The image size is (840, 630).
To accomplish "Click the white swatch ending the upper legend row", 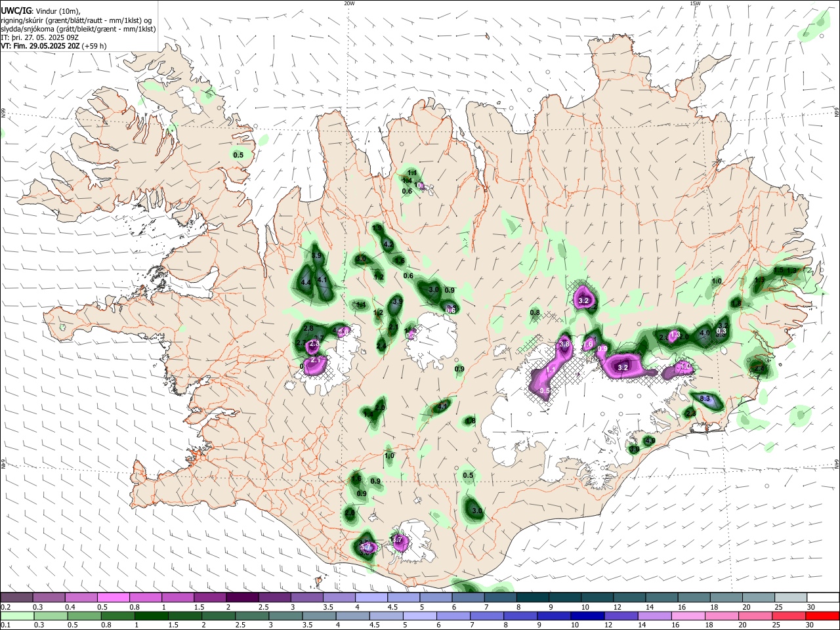I will (822, 597).
